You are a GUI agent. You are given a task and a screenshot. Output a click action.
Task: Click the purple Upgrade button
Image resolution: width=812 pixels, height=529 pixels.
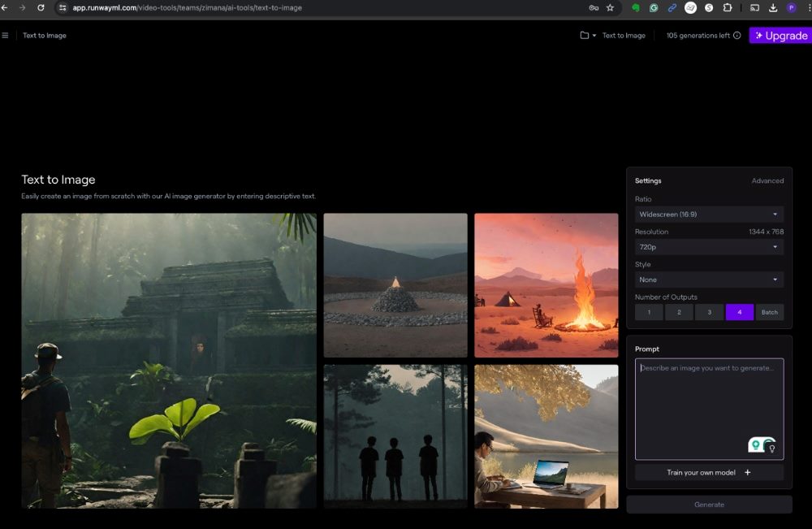(781, 35)
